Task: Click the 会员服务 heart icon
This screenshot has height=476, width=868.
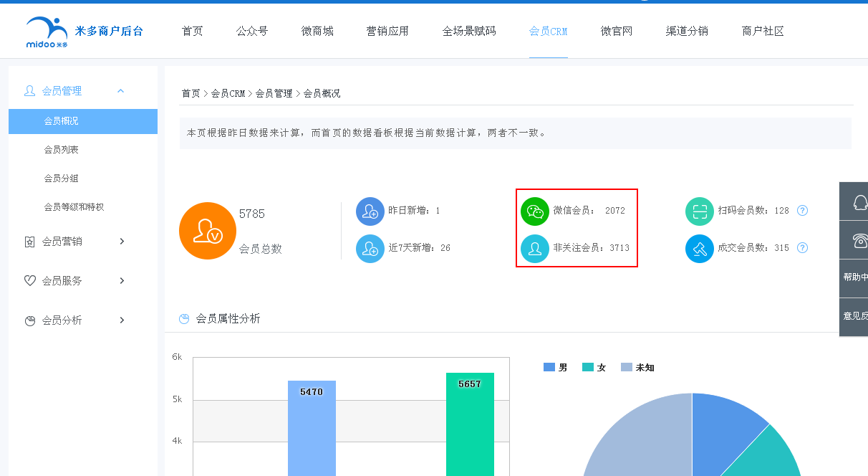Action: coord(29,281)
